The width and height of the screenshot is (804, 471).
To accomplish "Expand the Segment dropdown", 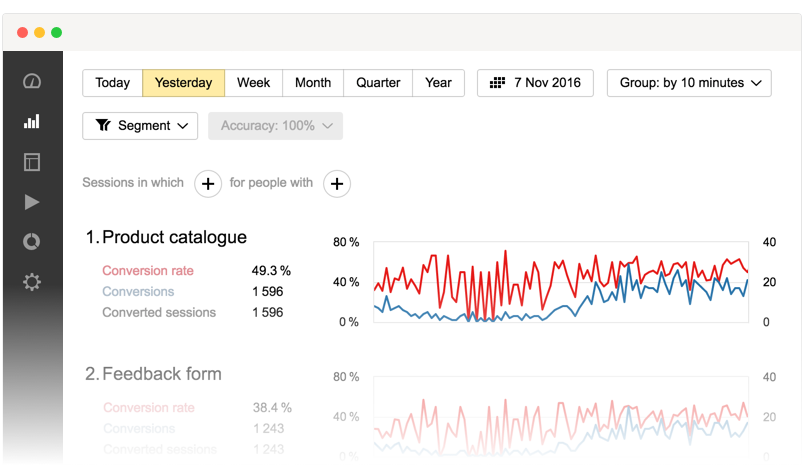I will [140, 126].
